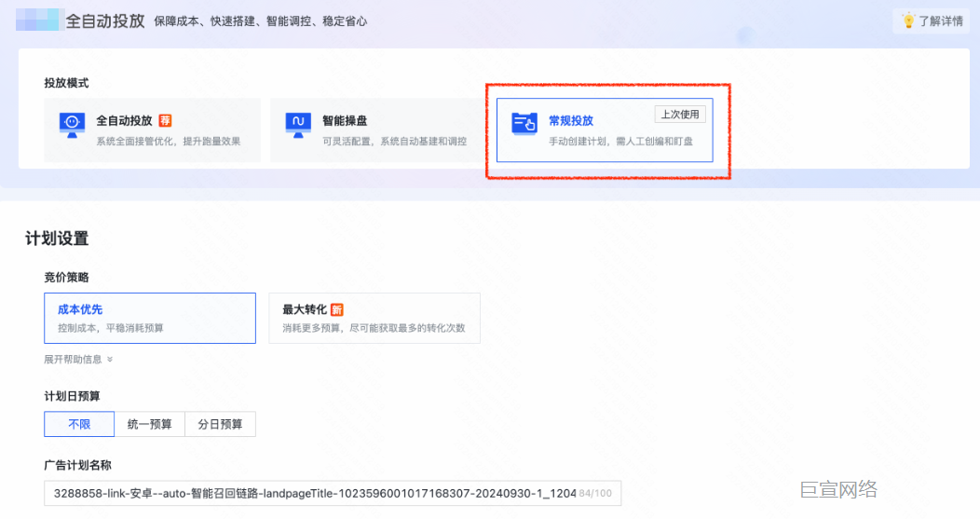Click the 计划日预算 label
The width and height of the screenshot is (980, 519).
72,396
